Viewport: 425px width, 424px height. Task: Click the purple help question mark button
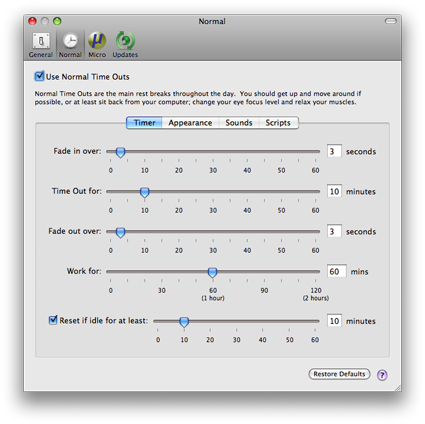(382, 375)
